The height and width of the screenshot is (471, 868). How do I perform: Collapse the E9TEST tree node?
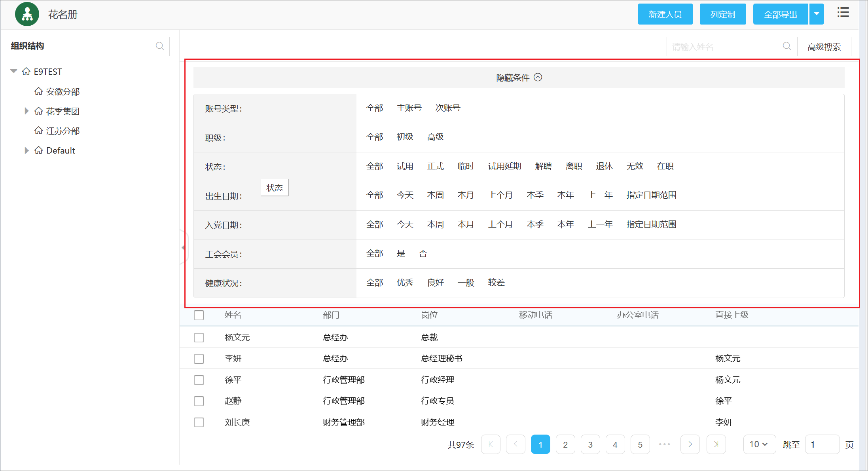click(x=14, y=71)
